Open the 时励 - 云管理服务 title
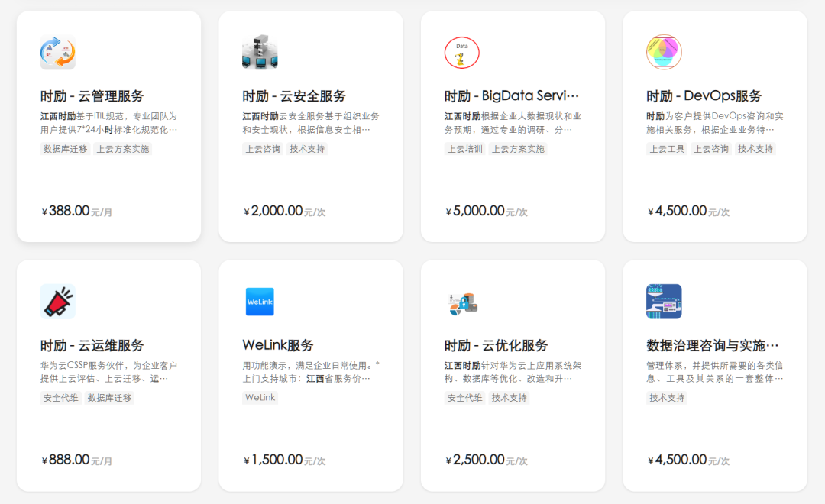Viewport: 825px width, 504px height. point(92,96)
